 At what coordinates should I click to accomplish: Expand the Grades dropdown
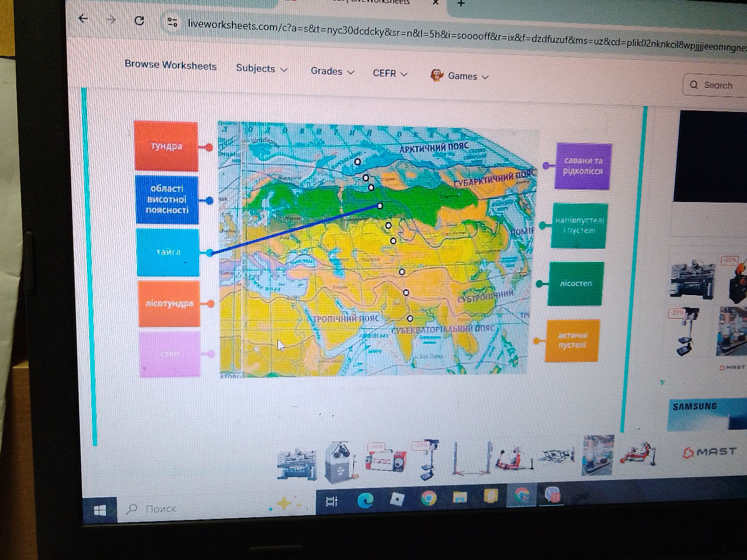(x=332, y=71)
